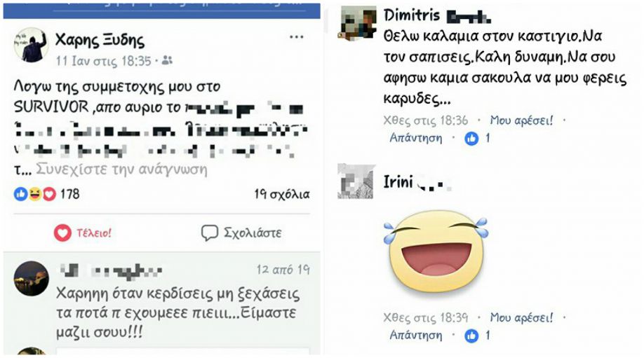
Task: View reactions via the like emoji icon
Action: 20,194
